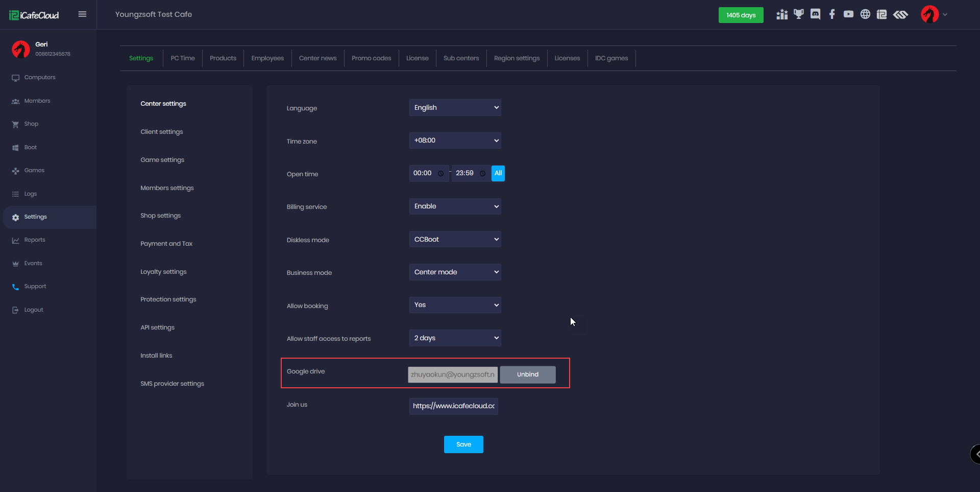Open the Promo codes tab
This screenshot has height=492, width=980.
pos(371,58)
